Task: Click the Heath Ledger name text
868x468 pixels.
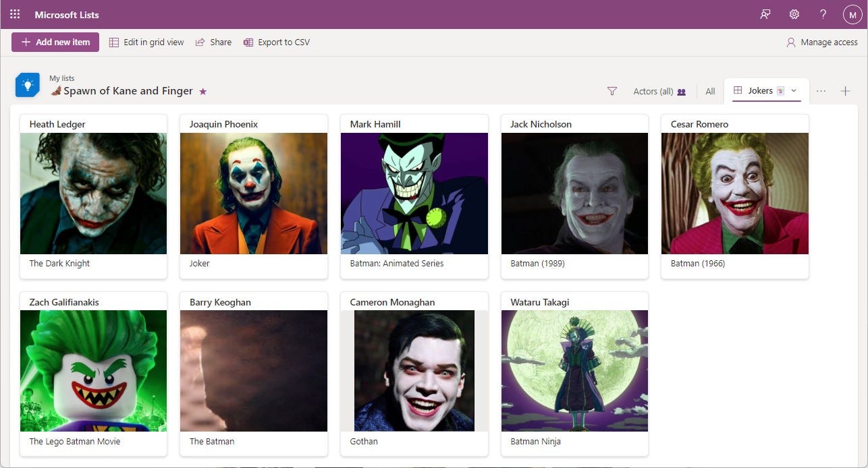Action: [57, 124]
